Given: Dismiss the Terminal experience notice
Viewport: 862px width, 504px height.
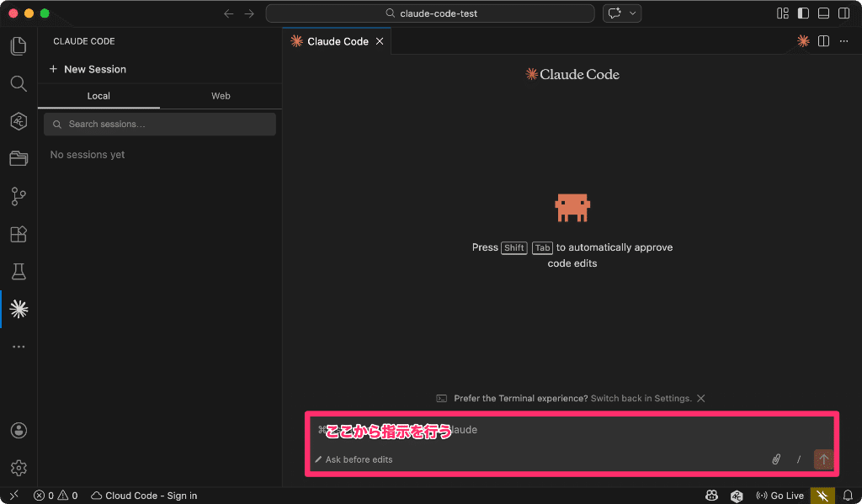Looking at the screenshot, I should pyautogui.click(x=701, y=398).
